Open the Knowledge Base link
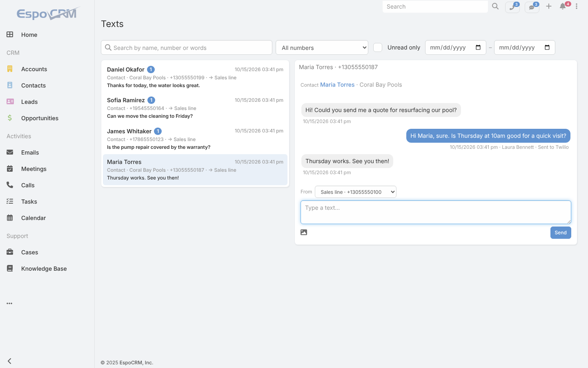The height and width of the screenshot is (368, 588). pyautogui.click(x=47, y=269)
